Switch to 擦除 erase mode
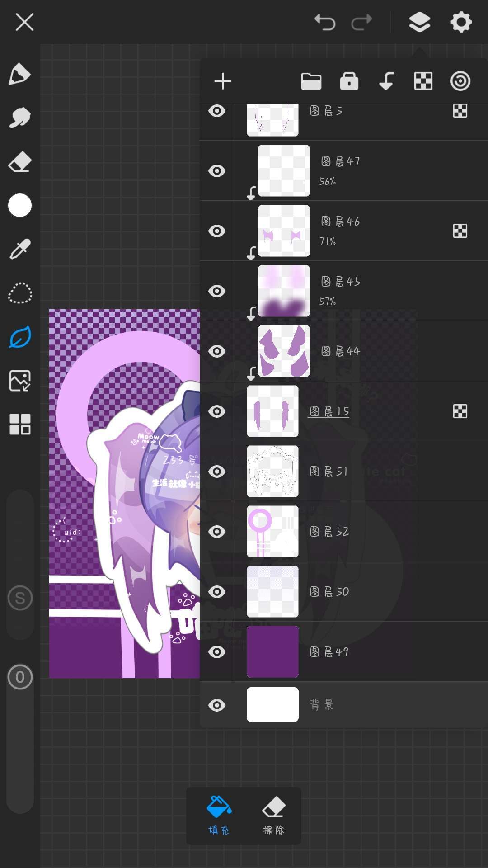Image resolution: width=488 pixels, height=868 pixels. coord(274,816)
